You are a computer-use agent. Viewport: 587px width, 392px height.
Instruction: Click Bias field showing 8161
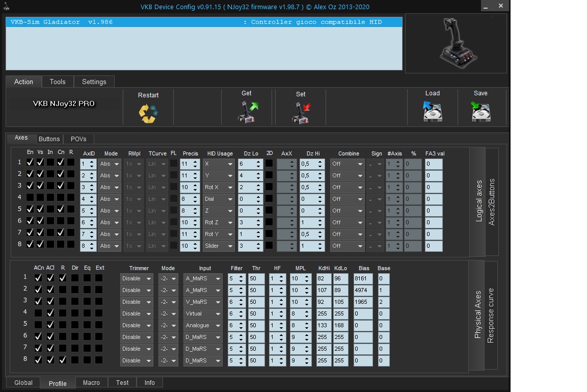click(x=363, y=278)
